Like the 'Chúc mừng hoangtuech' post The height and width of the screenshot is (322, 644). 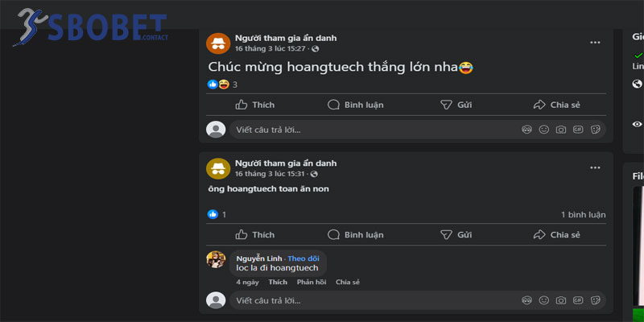point(254,105)
